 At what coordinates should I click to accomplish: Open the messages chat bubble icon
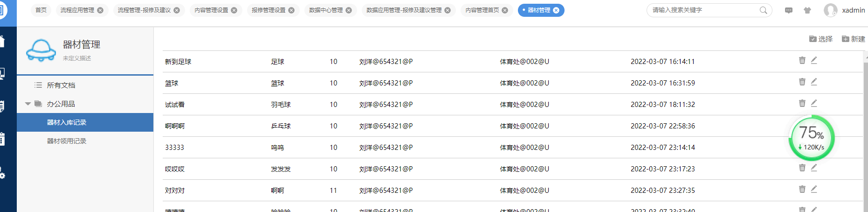tap(788, 10)
